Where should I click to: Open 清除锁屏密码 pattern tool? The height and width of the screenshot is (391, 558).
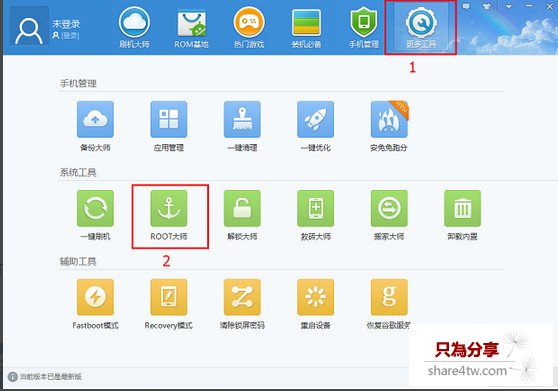242,304
